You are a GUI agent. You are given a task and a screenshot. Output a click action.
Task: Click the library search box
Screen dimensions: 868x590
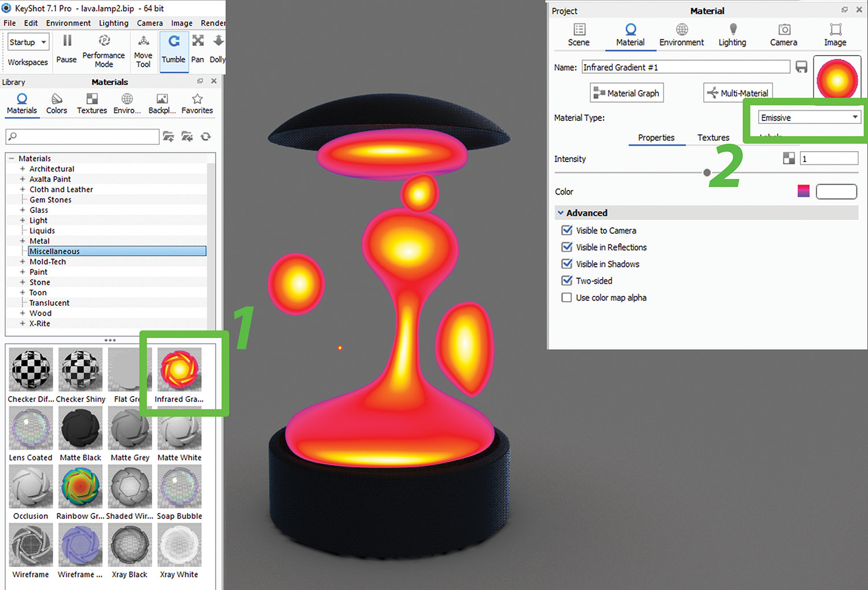[82, 137]
